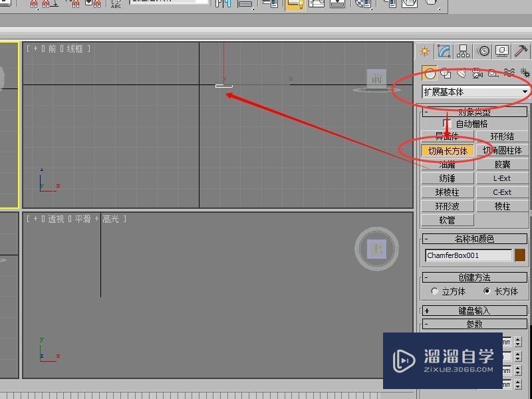Open the Utilities hammer tab
532x399 pixels.
coord(521,51)
